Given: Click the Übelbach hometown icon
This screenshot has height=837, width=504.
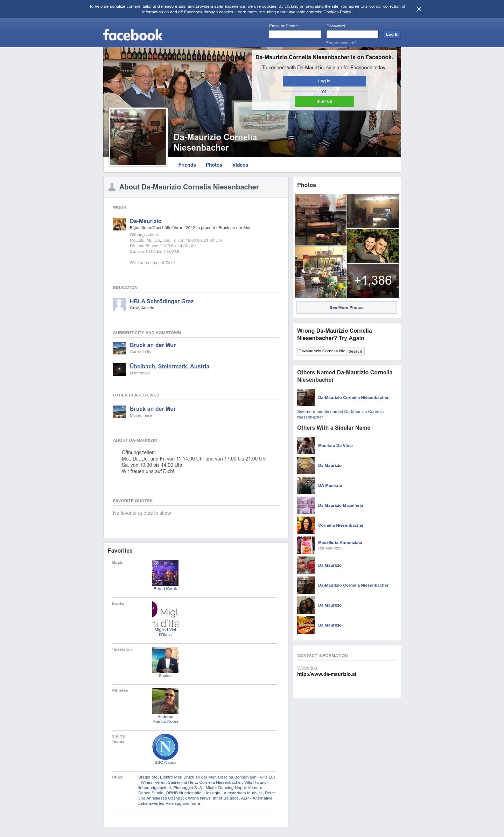Looking at the screenshot, I should (119, 369).
